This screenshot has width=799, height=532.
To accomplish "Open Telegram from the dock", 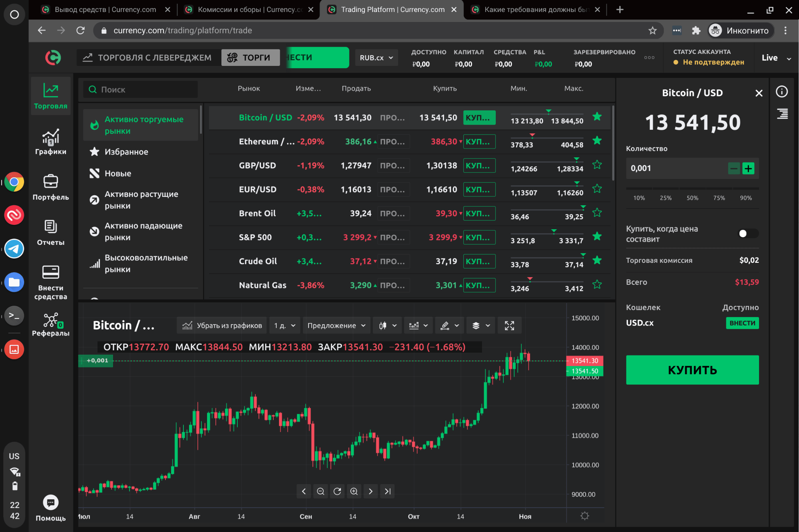I will point(14,249).
